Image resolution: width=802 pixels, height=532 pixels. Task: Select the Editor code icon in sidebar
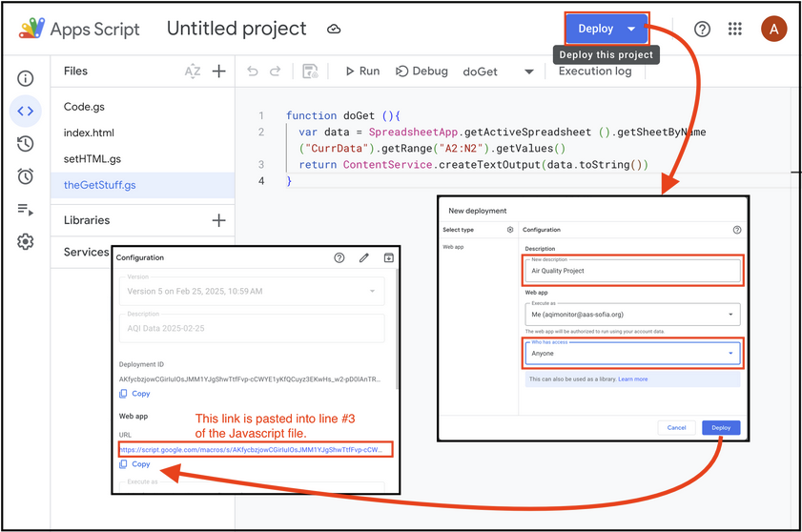26,111
